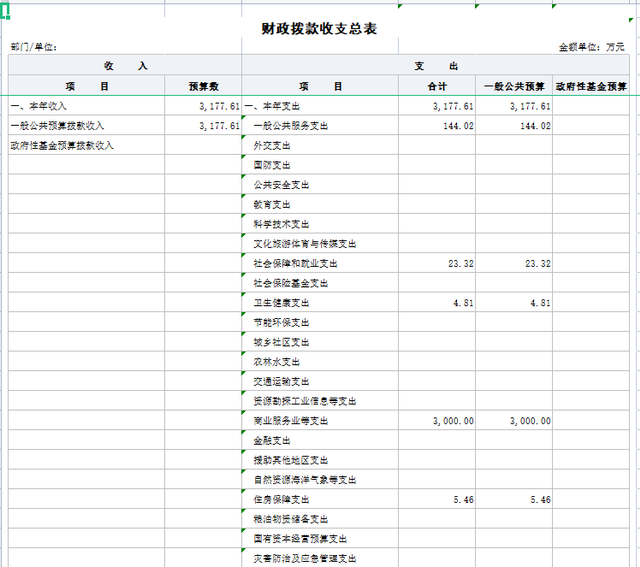Click the 收入 header cell
Image resolution: width=640 pixels, height=567 pixels.
coord(125,66)
